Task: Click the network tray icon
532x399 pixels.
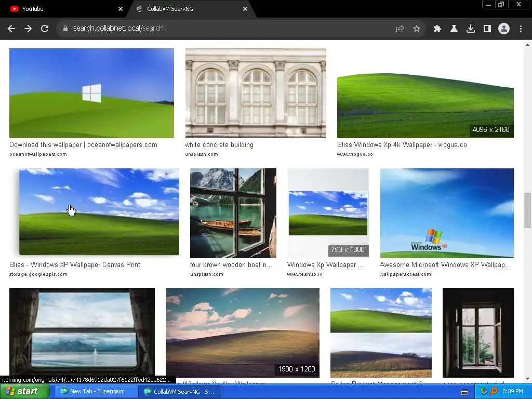Action: (484, 392)
